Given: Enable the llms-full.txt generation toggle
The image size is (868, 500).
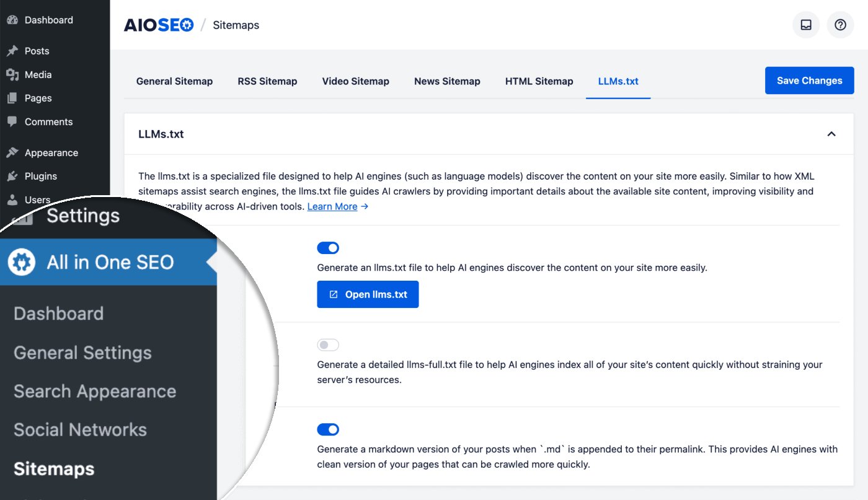Looking at the screenshot, I should [x=328, y=345].
